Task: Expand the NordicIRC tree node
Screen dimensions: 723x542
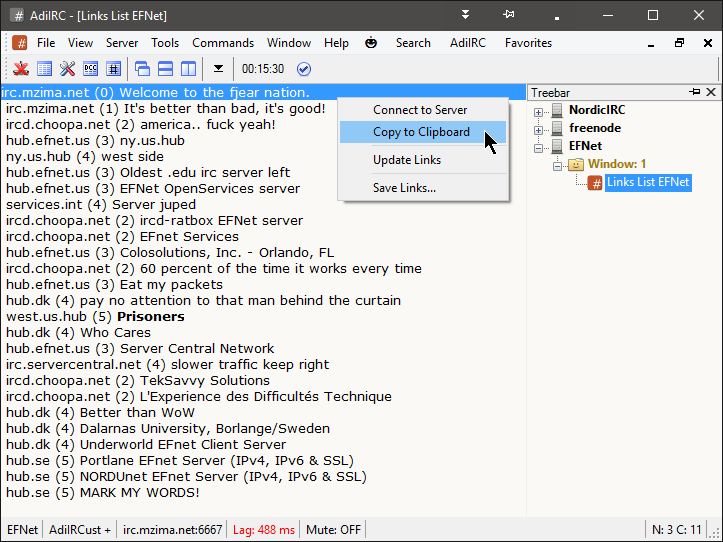Action: pos(538,112)
